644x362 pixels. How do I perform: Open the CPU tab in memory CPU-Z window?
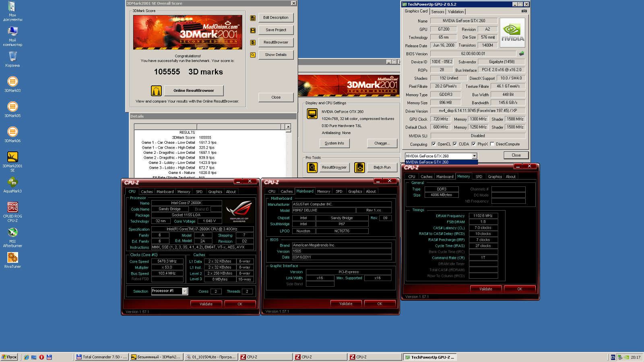[x=412, y=177]
